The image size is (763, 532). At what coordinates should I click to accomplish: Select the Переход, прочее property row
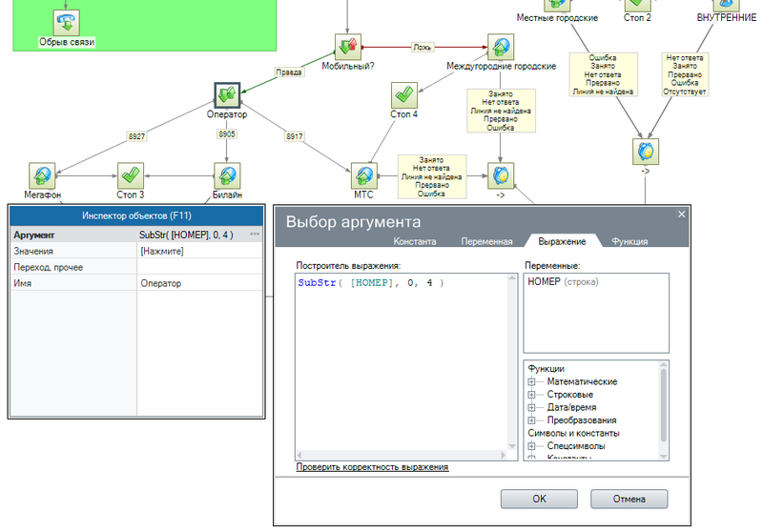click(x=136, y=267)
